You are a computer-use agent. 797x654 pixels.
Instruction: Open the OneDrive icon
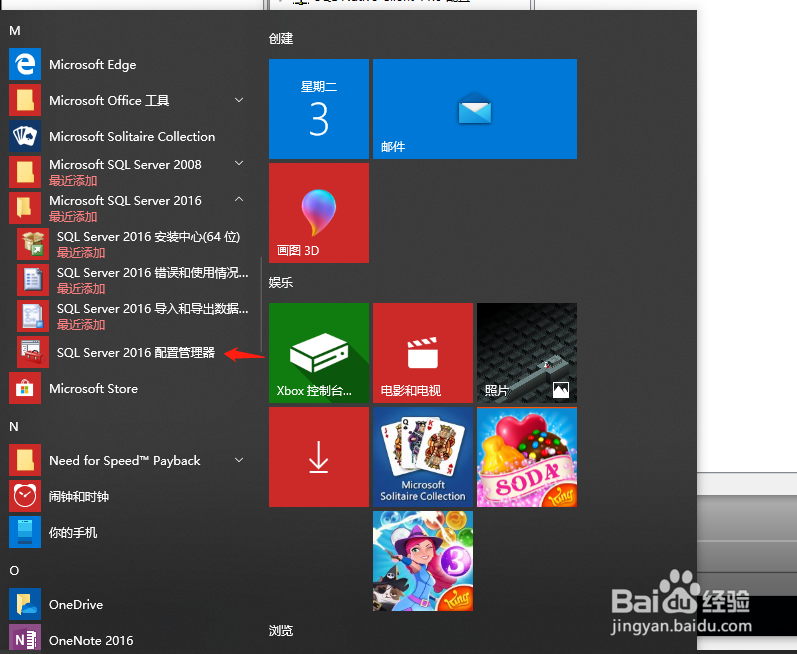25,604
